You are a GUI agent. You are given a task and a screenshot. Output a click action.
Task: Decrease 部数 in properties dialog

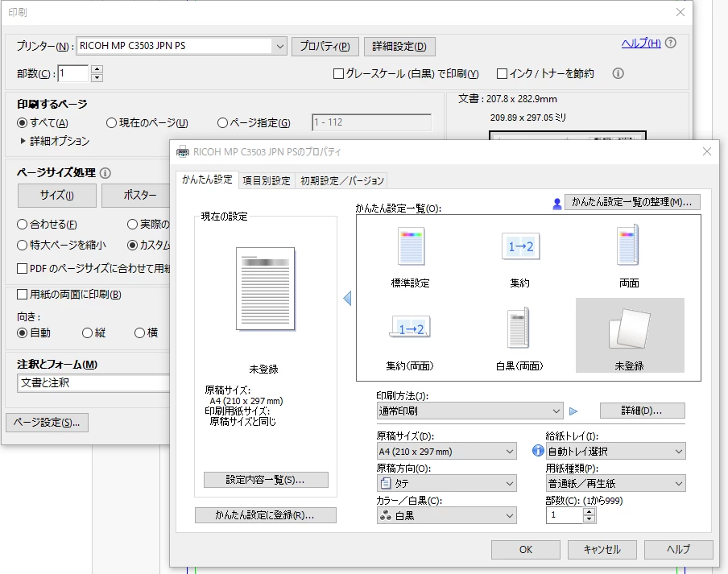pos(589,519)
